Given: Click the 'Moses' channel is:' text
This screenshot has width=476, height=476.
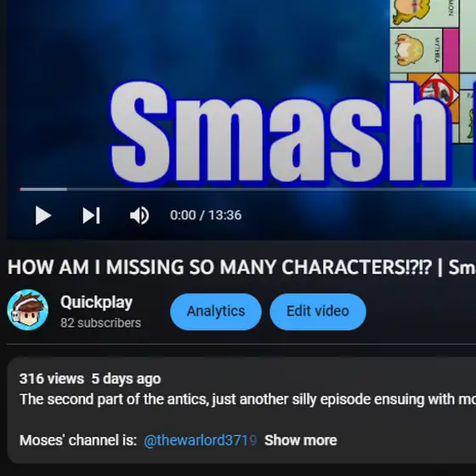Looking at the screenshot, I should (78, 440).
